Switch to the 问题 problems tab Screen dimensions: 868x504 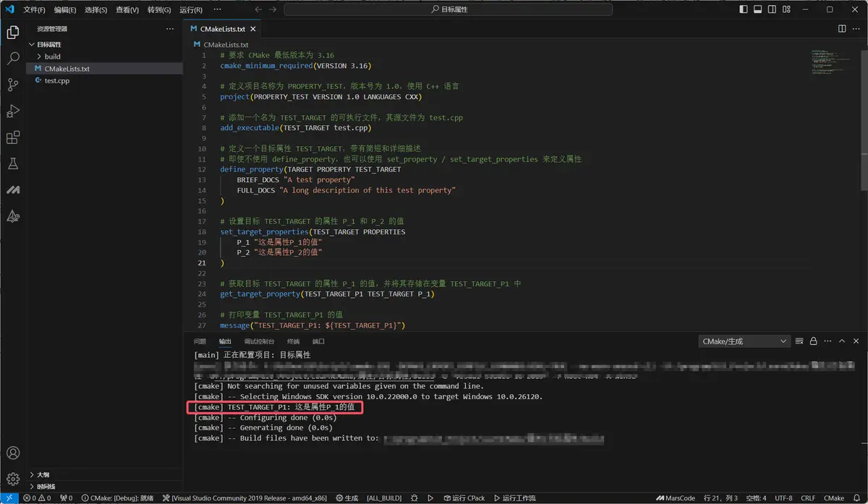(200, 341)
